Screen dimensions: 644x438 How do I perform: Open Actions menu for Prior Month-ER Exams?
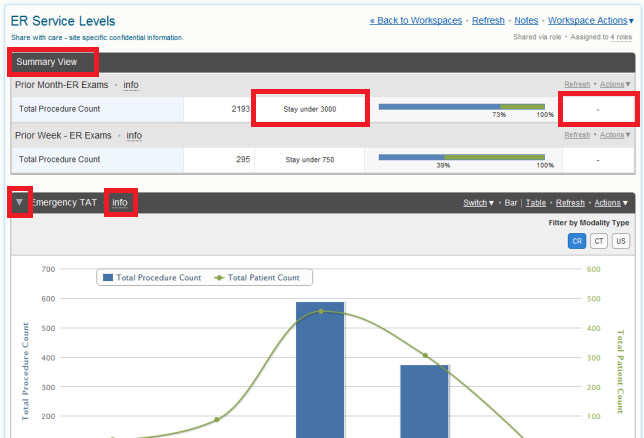614,85
